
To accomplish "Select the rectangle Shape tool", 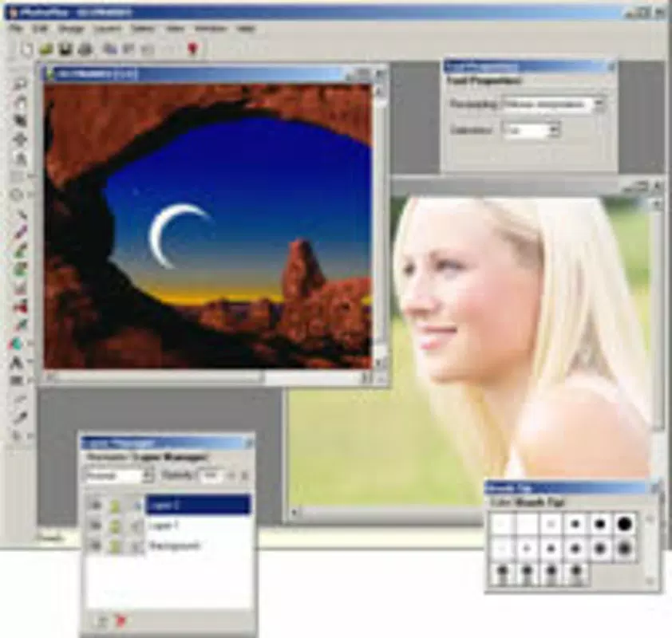I will pos(17,380).
